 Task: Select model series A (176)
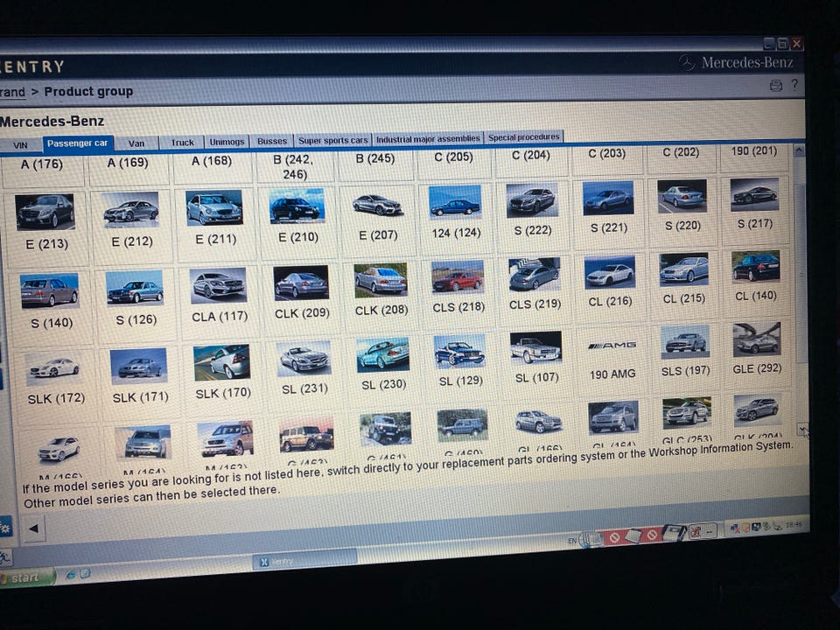coord(42,164)
